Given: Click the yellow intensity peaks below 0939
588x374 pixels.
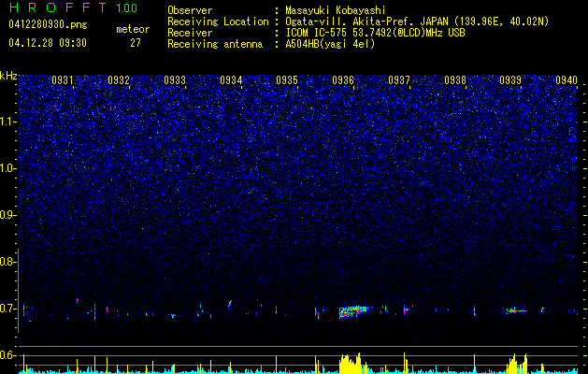Looking at the screenshot, I should click(x=518, y=364).
